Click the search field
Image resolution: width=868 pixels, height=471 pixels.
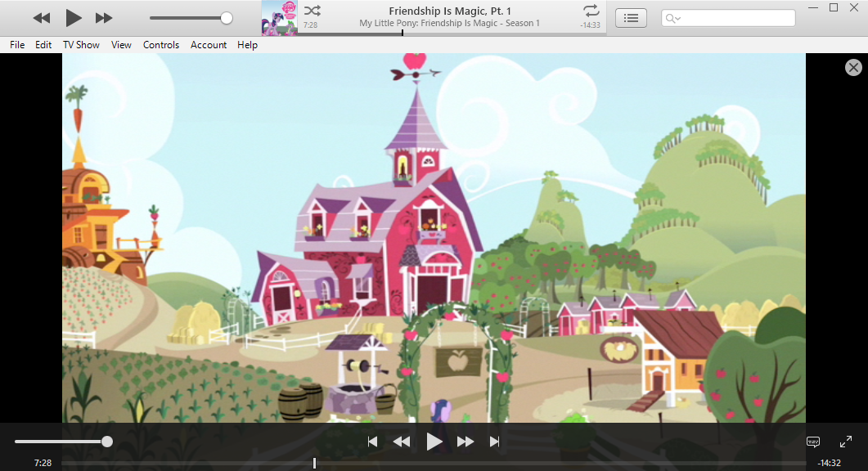click(736, 18)
